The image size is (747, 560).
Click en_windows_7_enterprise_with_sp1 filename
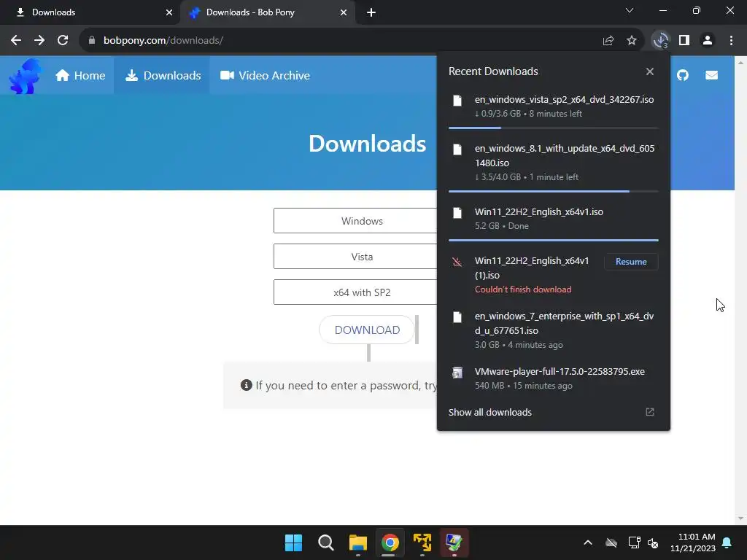tap(564, 323)
